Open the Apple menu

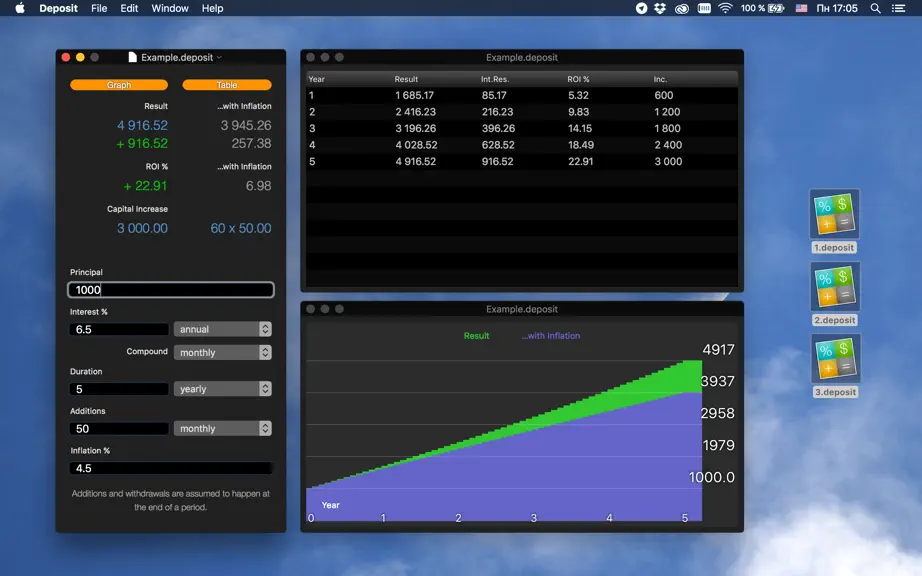[x=20, y=8]
